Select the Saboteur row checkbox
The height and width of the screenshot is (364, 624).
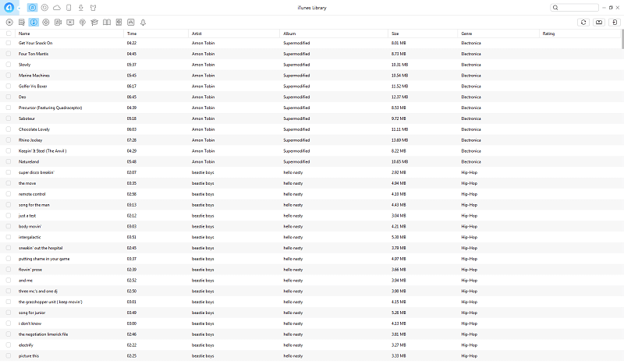click(x=9, y=118)
